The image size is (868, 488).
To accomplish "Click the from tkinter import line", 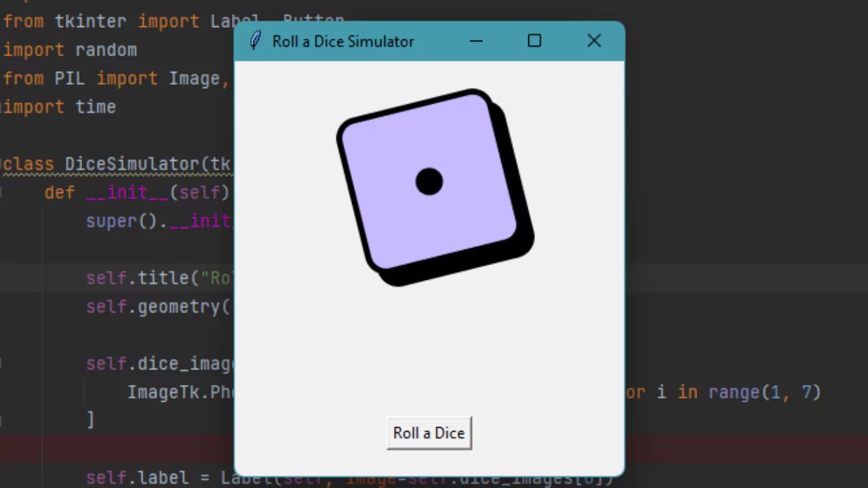I will 115,21.
